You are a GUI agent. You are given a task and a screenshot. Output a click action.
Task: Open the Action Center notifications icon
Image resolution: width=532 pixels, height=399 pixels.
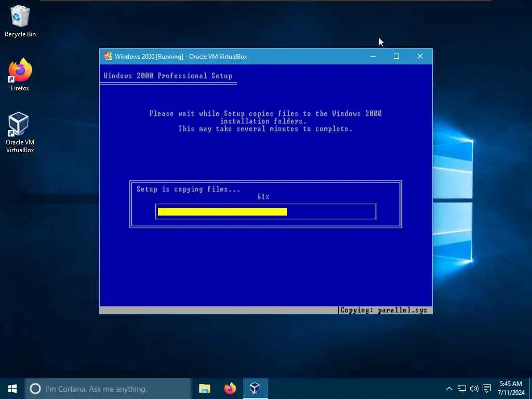tap(487, 389)
